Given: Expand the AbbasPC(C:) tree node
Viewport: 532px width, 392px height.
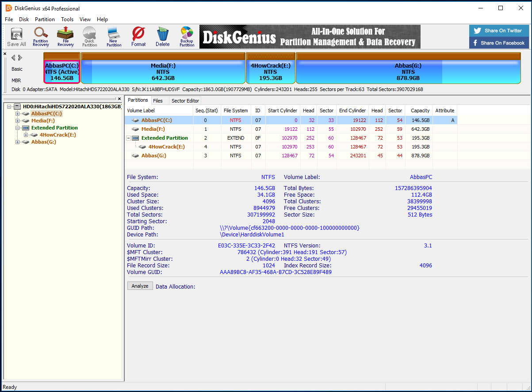Looking at the screenshot, I should (18, 114).
